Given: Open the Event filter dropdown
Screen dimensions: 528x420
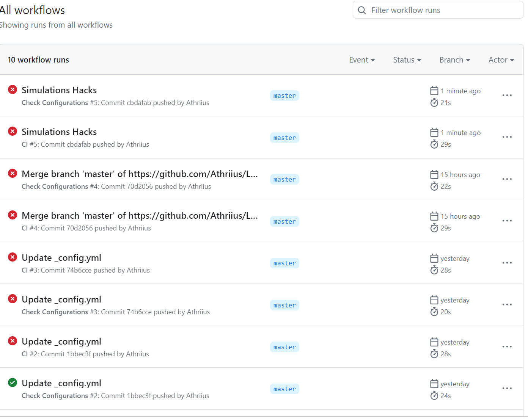Looking at the screenshot, I should [x=362, y=60].
